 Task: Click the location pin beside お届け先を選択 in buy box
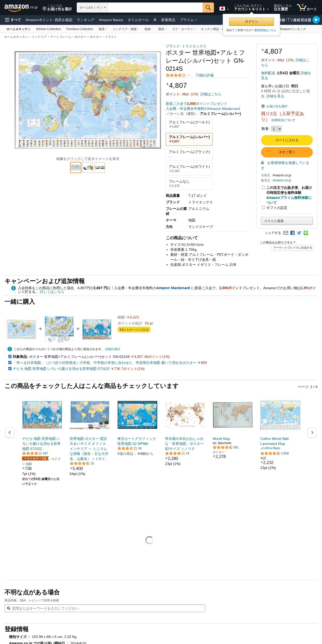click(263, 106)
